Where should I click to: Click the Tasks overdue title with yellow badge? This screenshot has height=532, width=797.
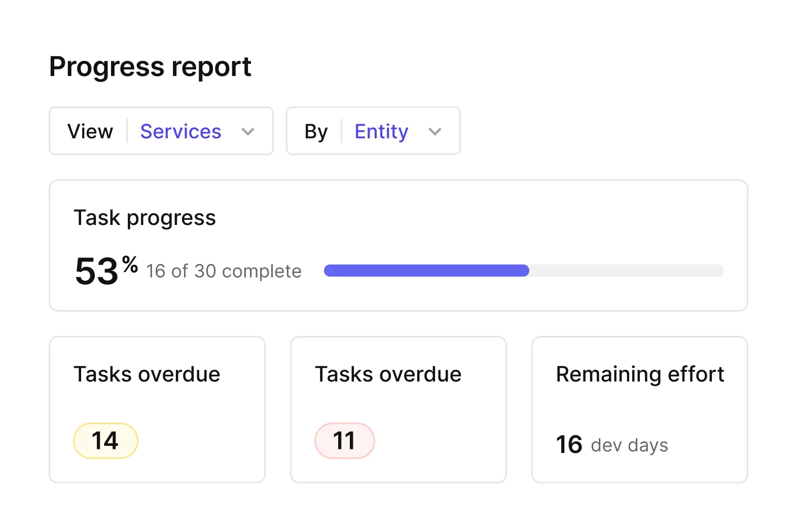tap(147, 374)
